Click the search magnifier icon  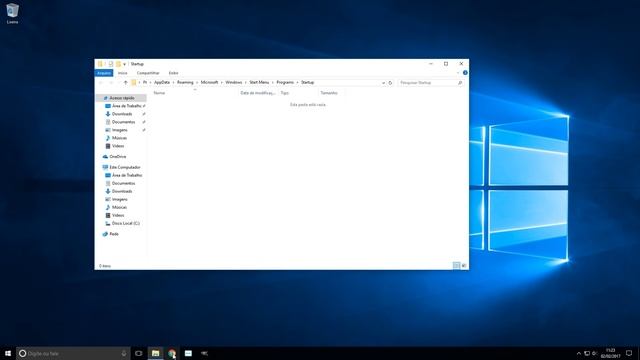click(460, 83)
